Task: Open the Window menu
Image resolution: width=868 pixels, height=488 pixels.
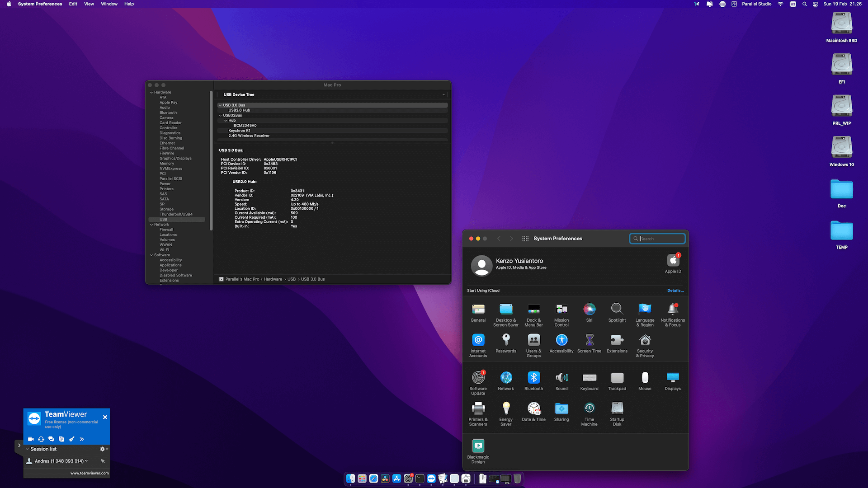Action: [109, 4]
